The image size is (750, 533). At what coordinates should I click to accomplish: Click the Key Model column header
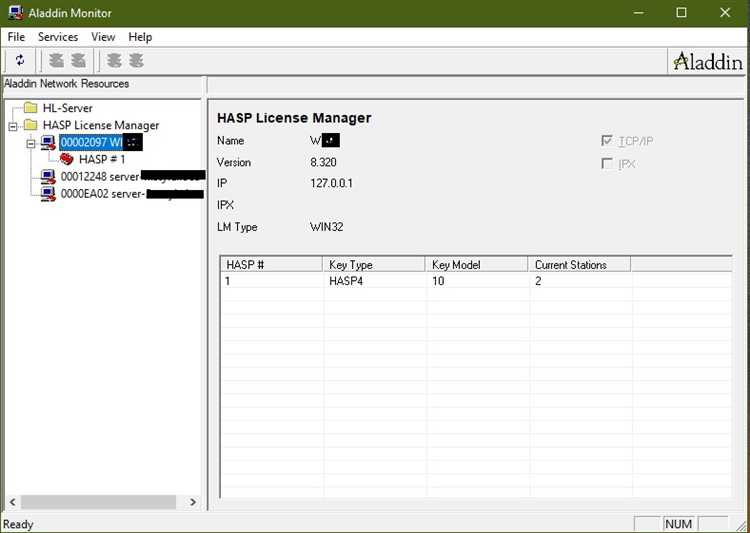pos(477,265)
